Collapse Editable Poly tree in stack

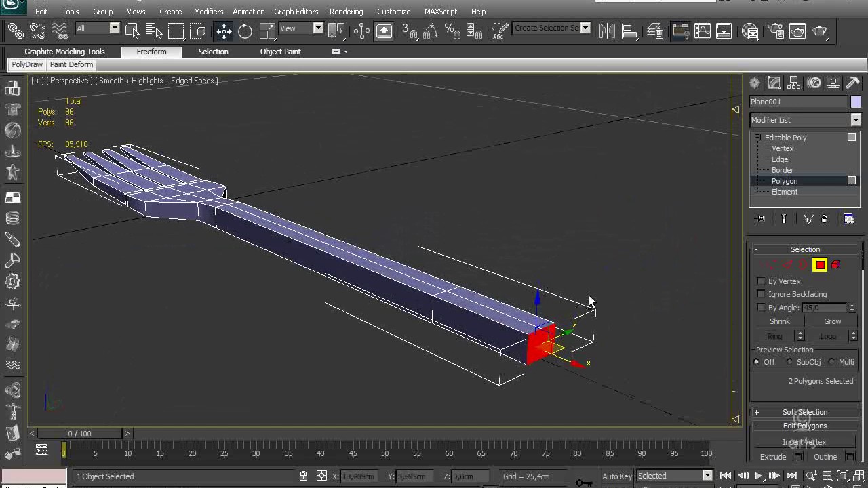pyautogui.click(x=757, y=138)
